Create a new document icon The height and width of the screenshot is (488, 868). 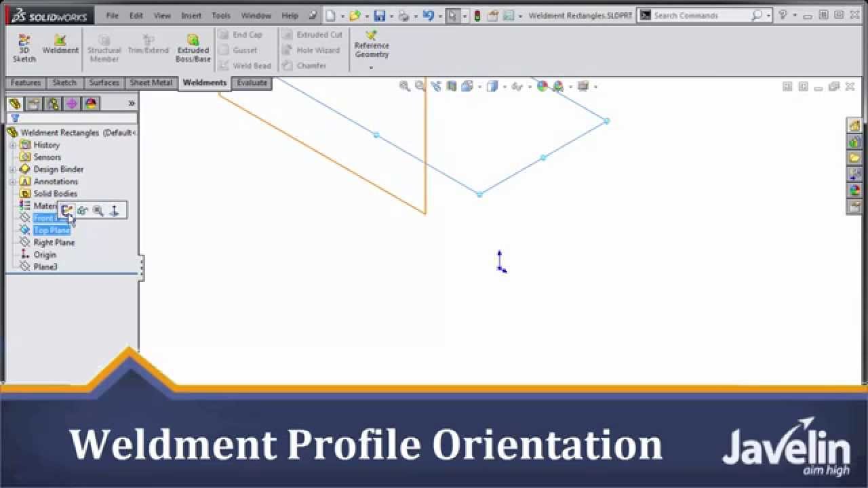(330, 15)
